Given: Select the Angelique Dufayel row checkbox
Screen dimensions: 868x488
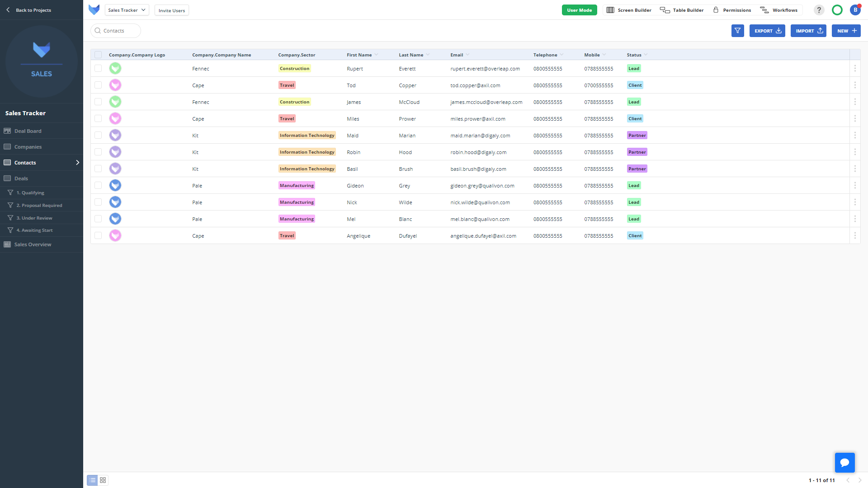Looking at the screenshot, I should (98, 235).
